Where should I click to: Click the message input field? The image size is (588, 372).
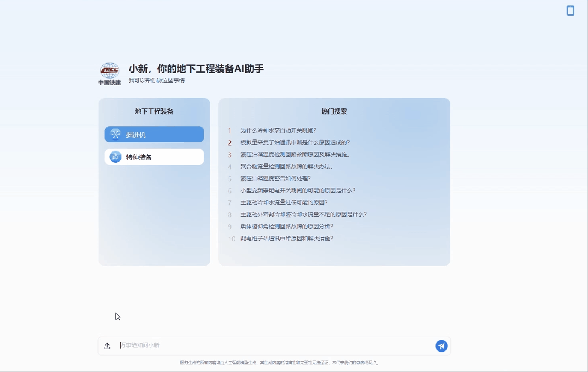pos(275,345)
